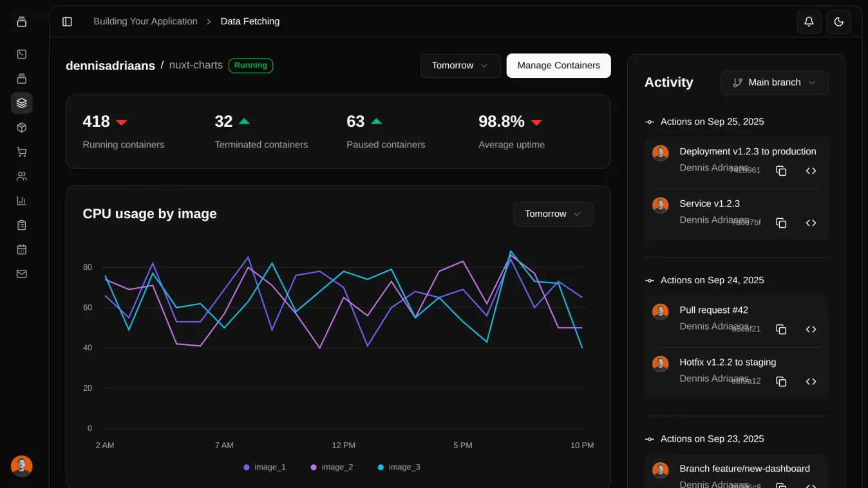Open the Tomorrow dropdown near Manage Containers
Screen dimensions: 868x488
click(460, 65)
